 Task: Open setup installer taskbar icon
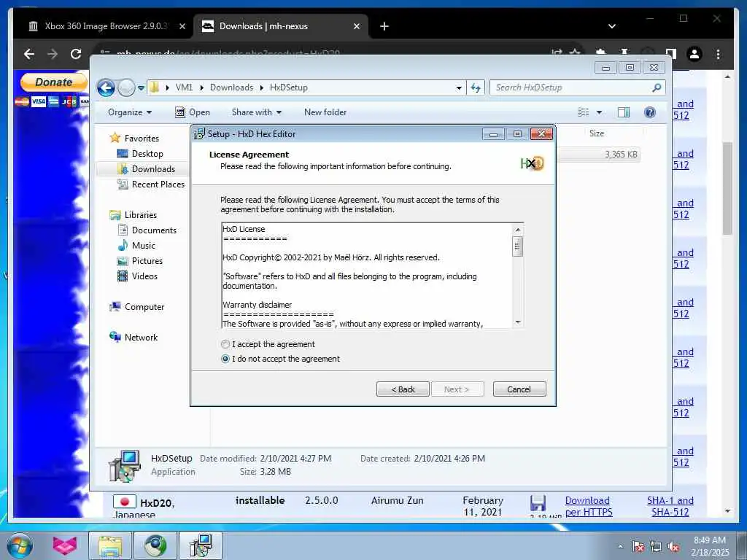[201, 545]
